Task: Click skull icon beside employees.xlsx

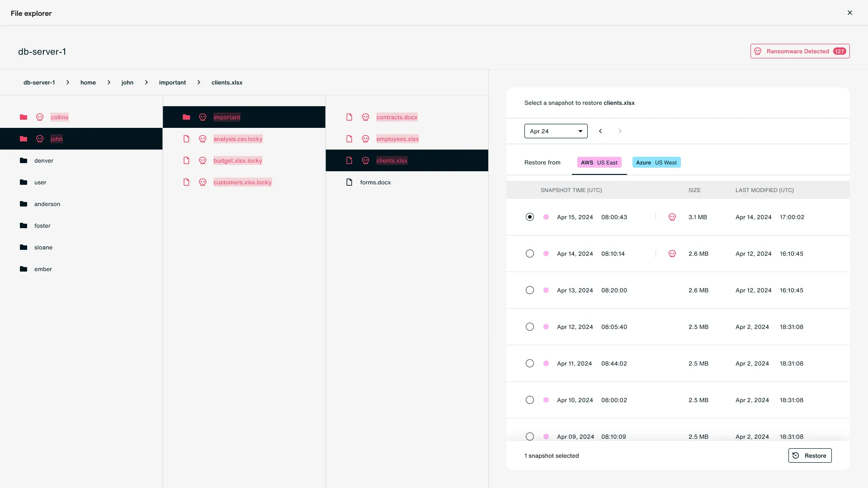Action: [365, 139]
